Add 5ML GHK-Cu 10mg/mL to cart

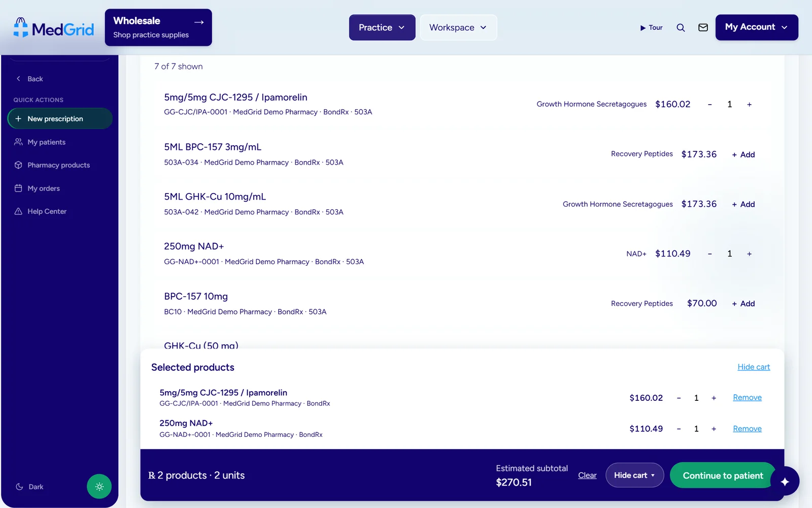[743, 204]
